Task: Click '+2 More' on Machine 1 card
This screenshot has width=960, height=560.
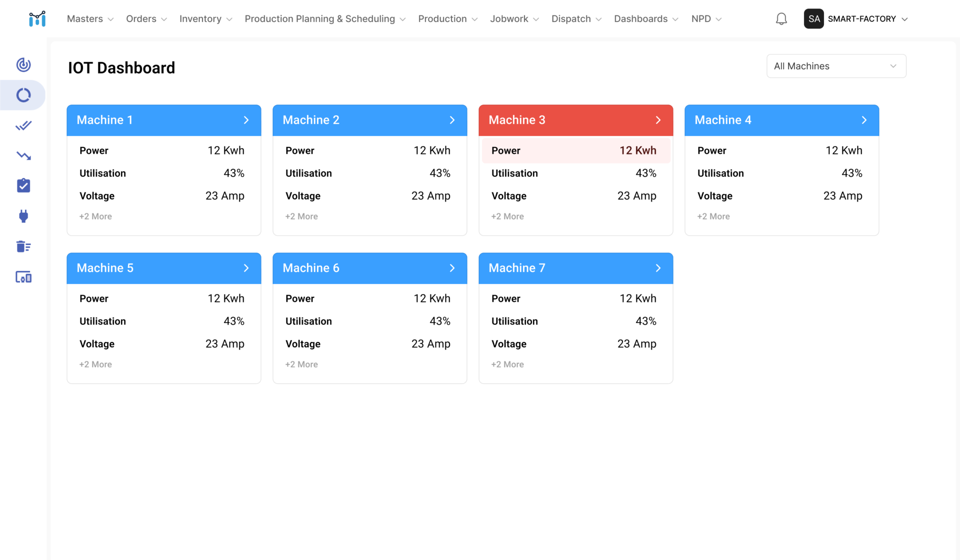Action: tap(96, 217)
